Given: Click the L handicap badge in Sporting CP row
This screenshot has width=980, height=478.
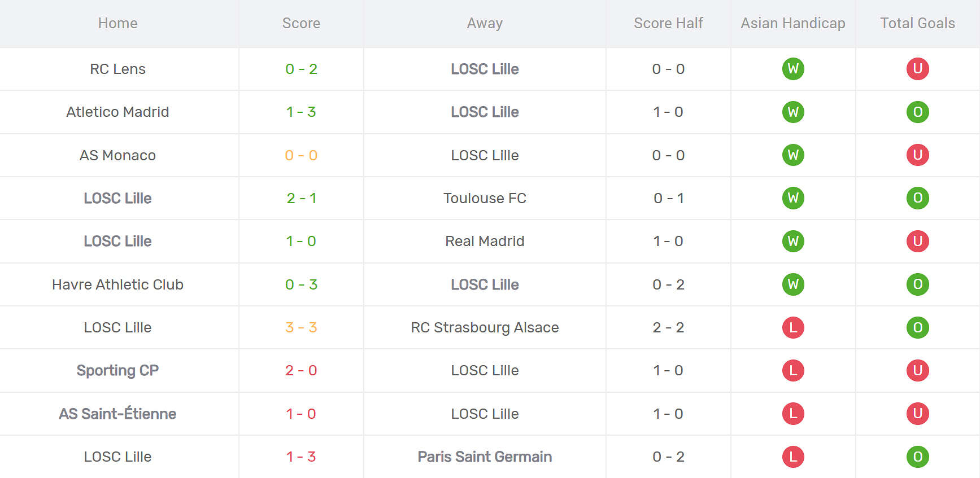Looking at the screenshot, I should pyautogui.click(x=793, y=370).
